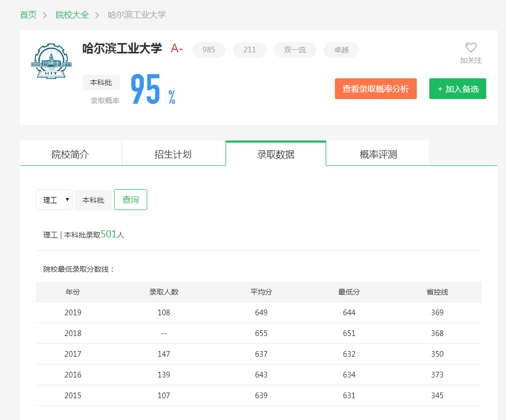Click the 95% admission probability figure
The height and width of the screenshot is (420, 506).
153,89
